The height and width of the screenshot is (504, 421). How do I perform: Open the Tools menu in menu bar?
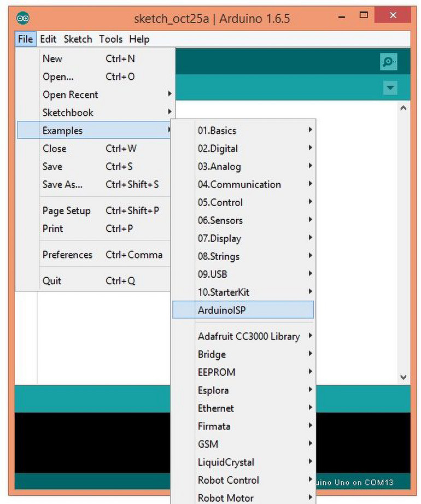pos(110,39)
